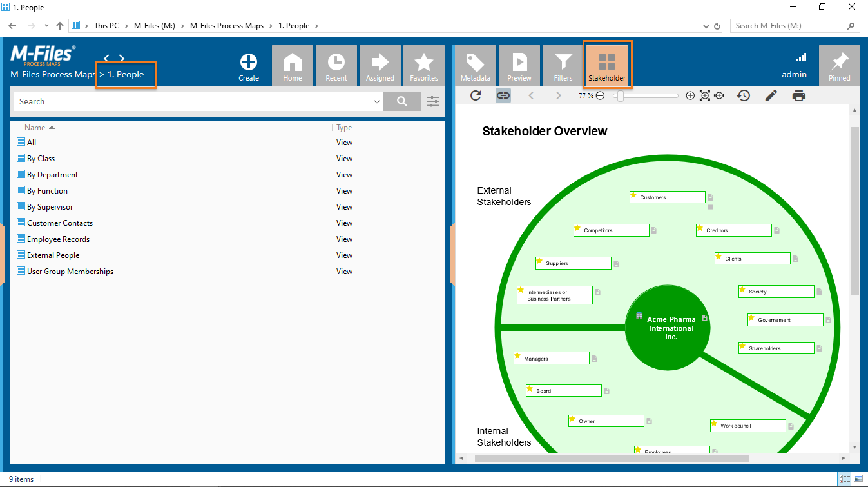Switch to the Preview tab

pos(519,66)
